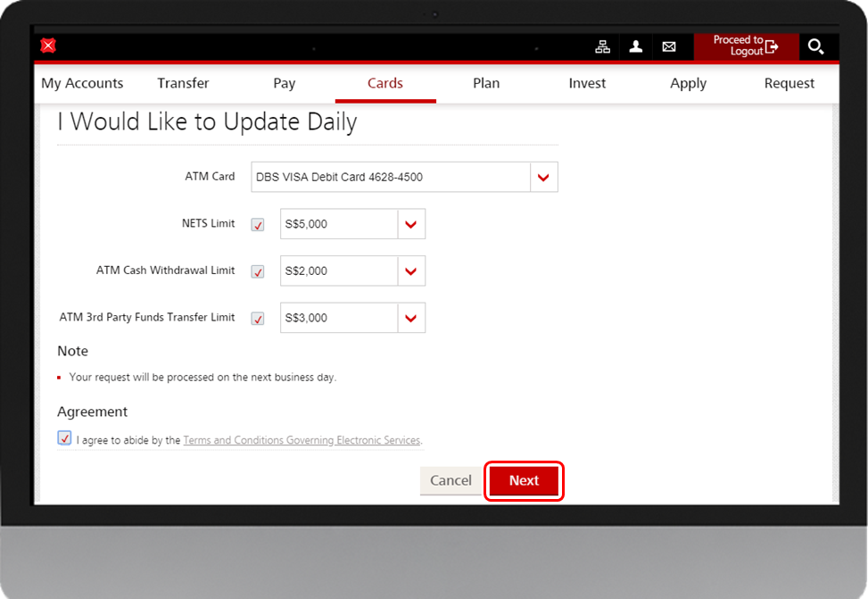
Task: Untick the Terms and Conditions agreement checkbox
Action: click(64, 438)
